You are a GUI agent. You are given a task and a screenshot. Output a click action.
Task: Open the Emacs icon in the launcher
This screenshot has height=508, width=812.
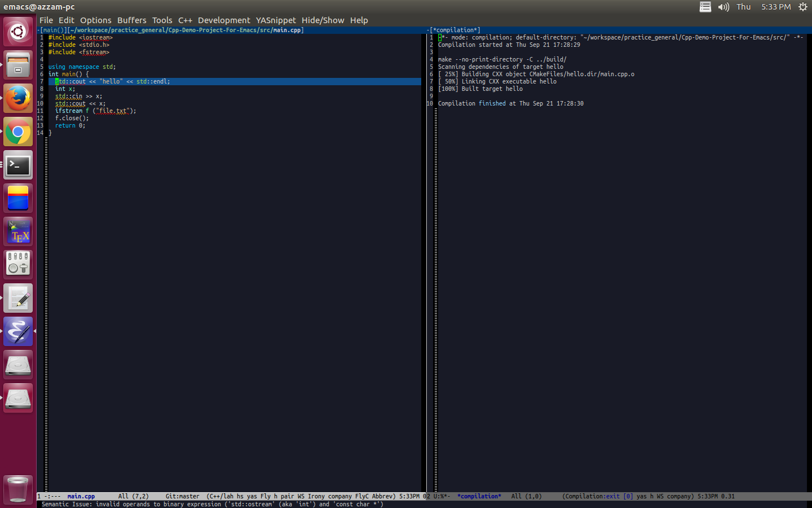pyautogui.click(x=18, y=331)
